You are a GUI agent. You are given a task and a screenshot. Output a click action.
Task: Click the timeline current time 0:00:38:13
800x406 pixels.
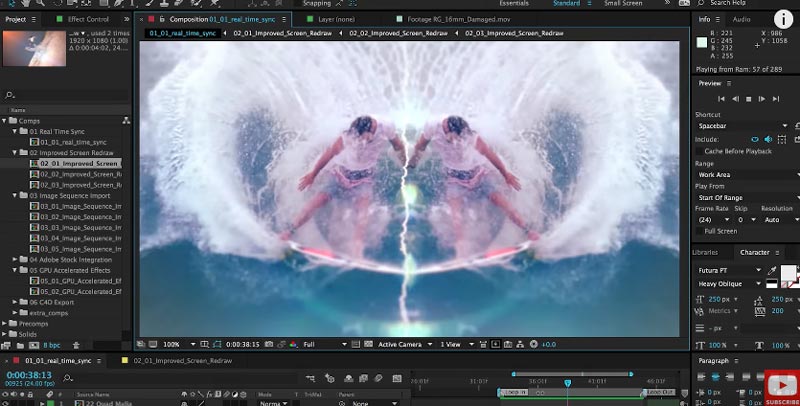click(29, 375)
